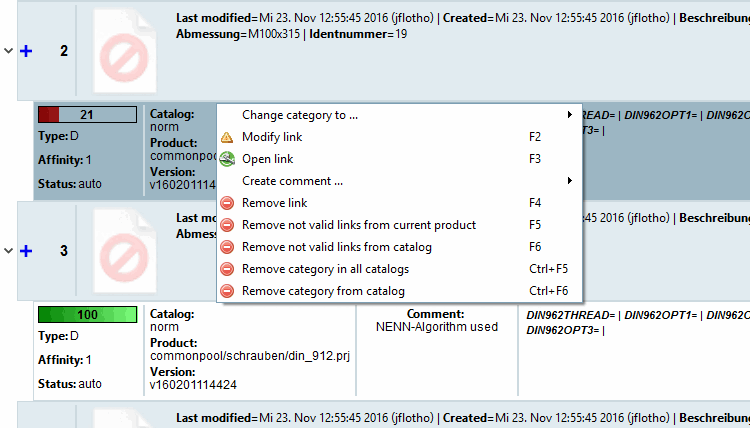
Task: Click the NENN-Algorithm used comment cell
Action: coord(436,327)
